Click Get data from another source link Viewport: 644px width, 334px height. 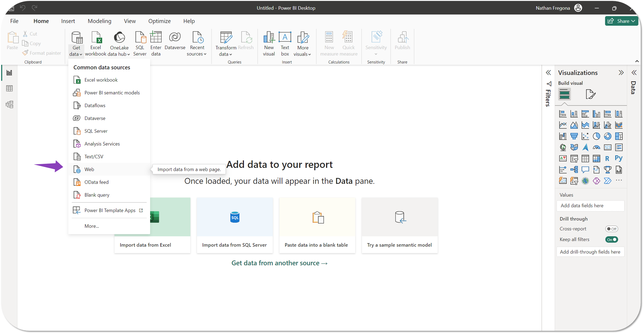point(279,263)
